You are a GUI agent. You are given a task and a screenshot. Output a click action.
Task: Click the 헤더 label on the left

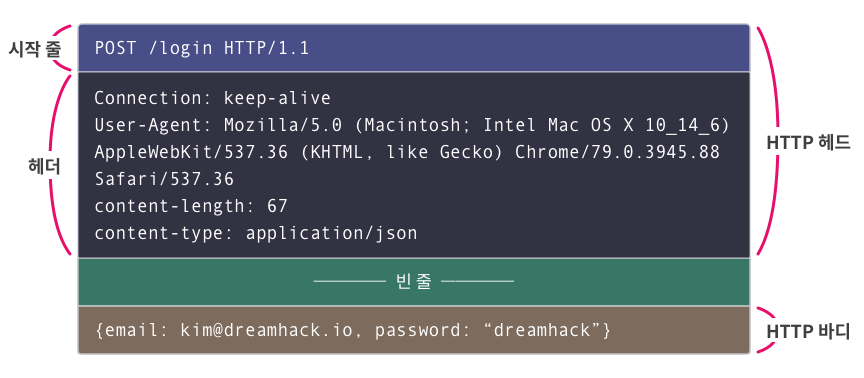(x=44, y=166)
